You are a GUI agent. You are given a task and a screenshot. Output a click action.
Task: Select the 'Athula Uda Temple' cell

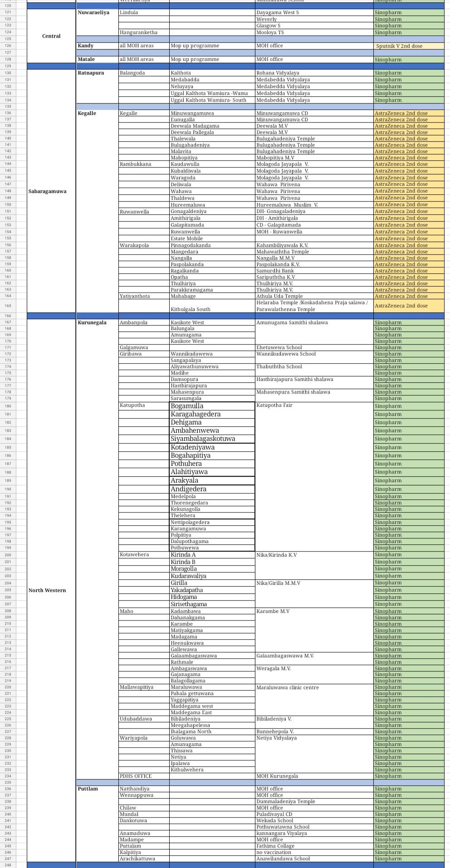pos(314,296)
